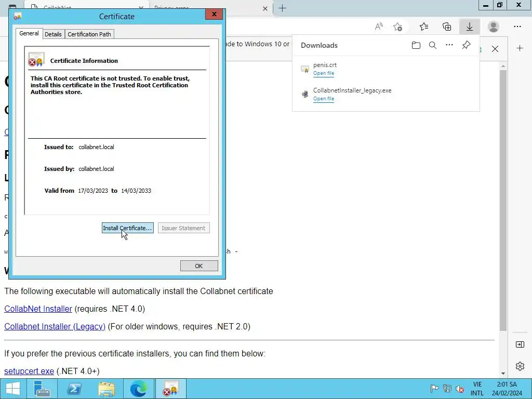
Task: Click the Certificate Information heading
Action: 84,61
